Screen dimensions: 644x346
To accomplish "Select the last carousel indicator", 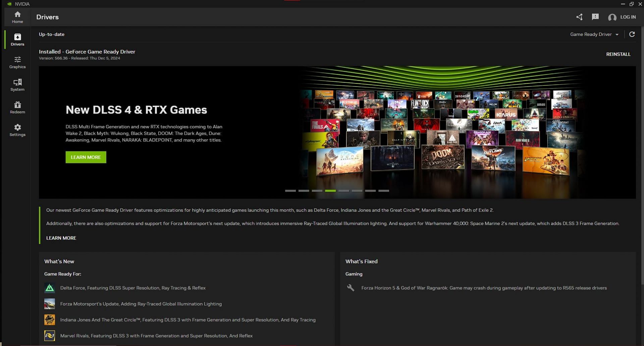I will (x=384, y=191).
